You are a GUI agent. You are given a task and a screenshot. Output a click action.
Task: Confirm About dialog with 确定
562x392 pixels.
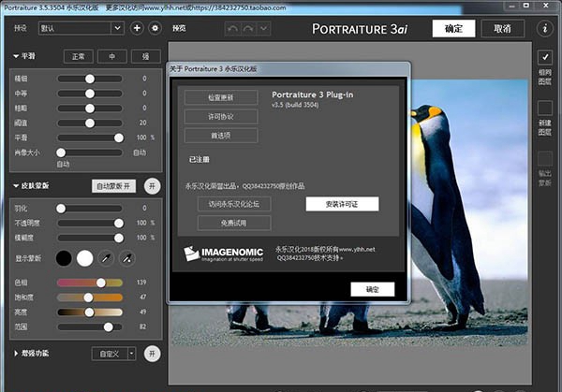point(373,289)
